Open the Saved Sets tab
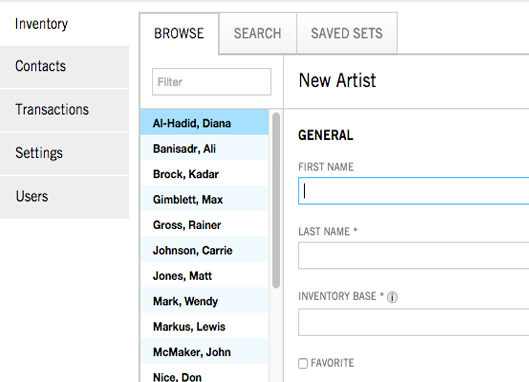Image resolution: width=529 pixels, height=382 pixels. (x=347, y=33)
